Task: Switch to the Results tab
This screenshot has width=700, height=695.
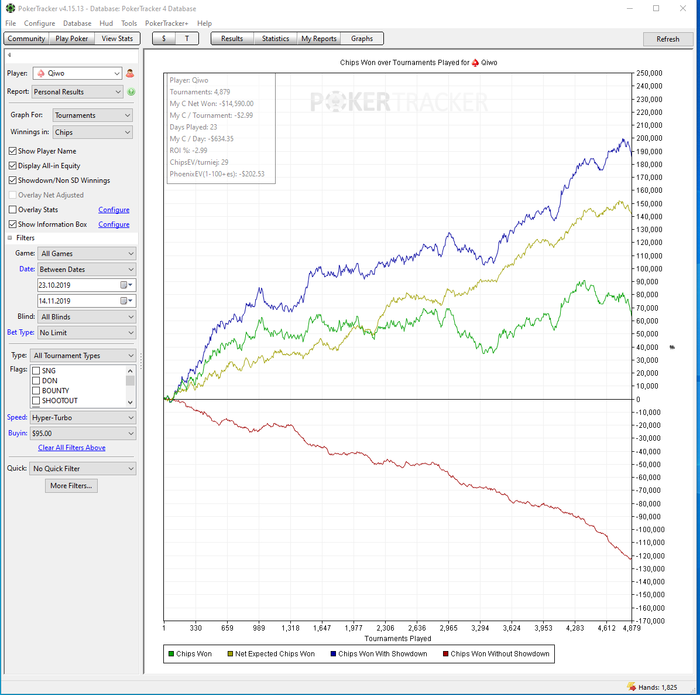Action: pyautogui.click(x=232, y=38)
